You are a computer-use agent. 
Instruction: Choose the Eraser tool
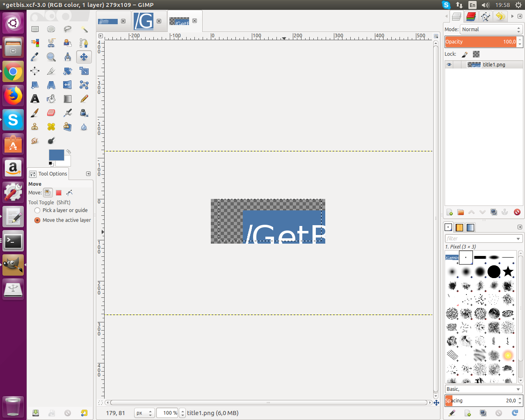51,113
